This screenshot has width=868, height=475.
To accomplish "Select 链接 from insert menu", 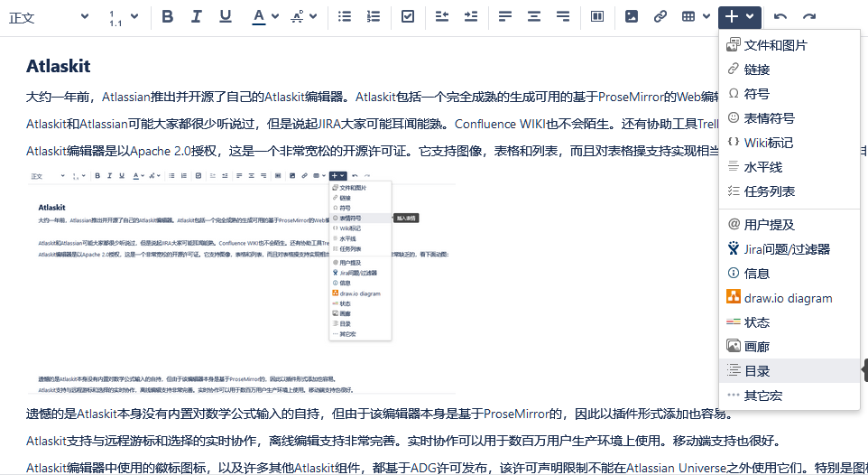I will point(789,70).
